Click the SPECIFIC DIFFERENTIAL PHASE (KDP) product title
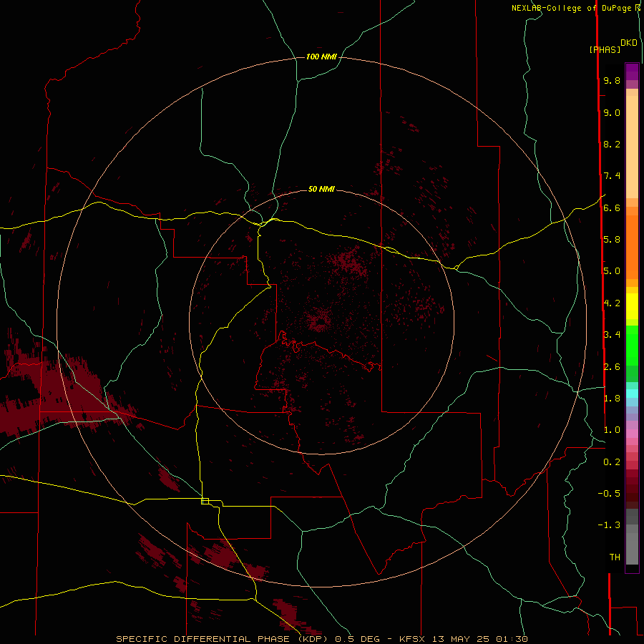This screenshot has width=644, height=644. tap(222, 639)
